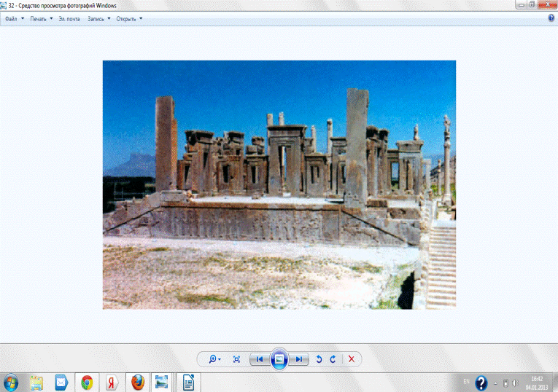The image size is (558, 392).
Task: Open the volume speaker tray icon
Action: (x=515, y=383)
